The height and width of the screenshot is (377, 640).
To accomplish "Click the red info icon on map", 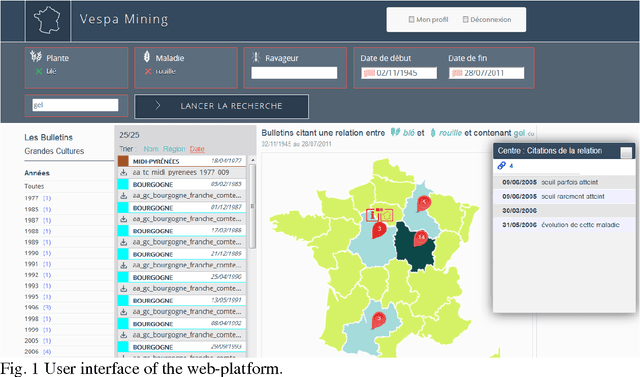I will [x=372, y=215].
